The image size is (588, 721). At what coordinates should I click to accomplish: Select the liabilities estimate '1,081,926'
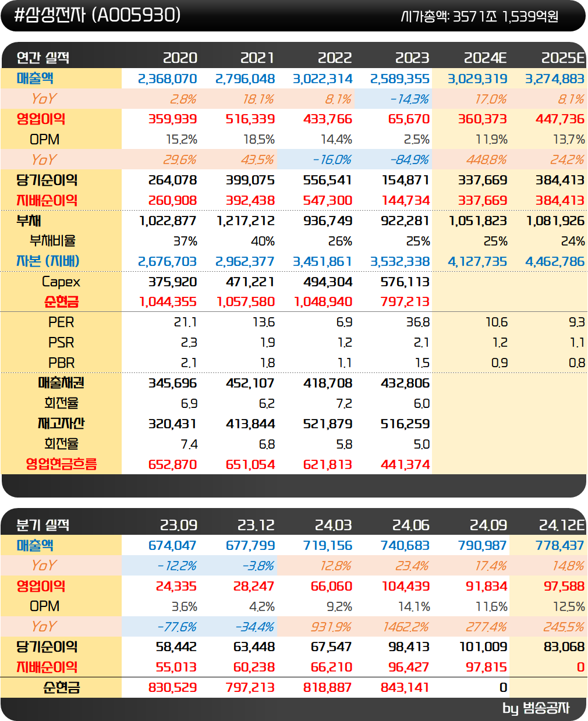(555, 221)
